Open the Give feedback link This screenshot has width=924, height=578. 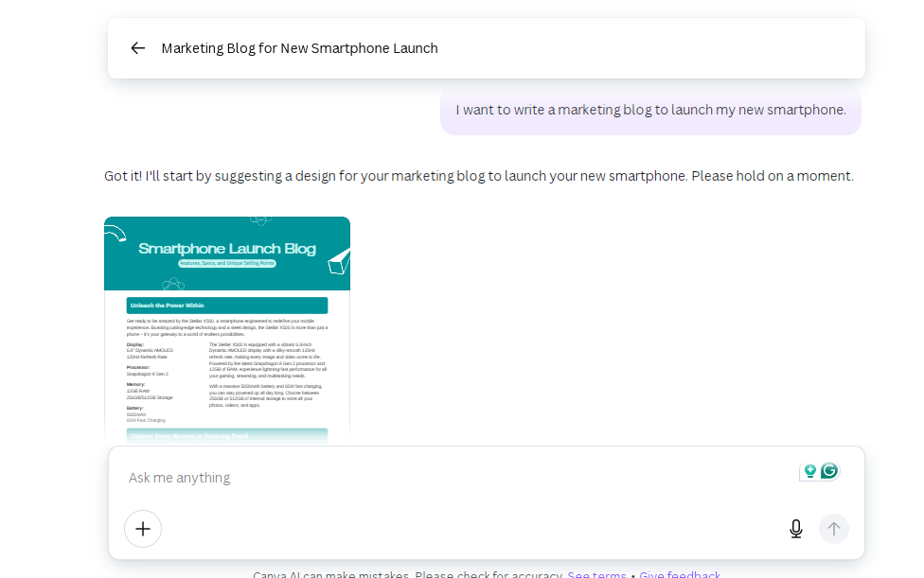[x=680, y=574]
